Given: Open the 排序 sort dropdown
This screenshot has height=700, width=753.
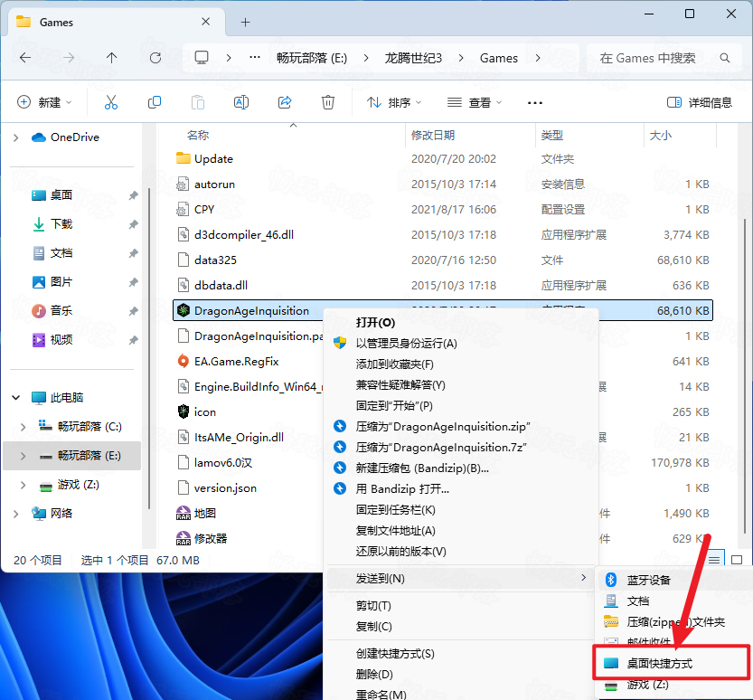Looking at the screenshot, I should 394,103.
